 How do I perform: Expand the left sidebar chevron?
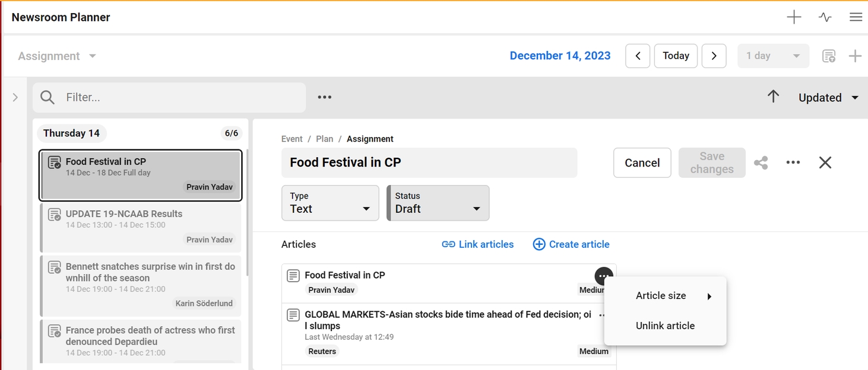point(15,97)
